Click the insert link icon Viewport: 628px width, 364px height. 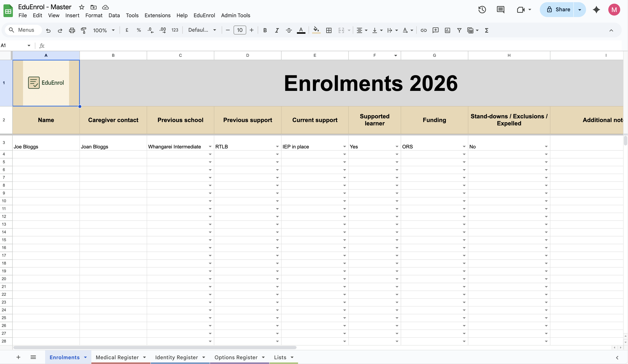click(424, 30)
